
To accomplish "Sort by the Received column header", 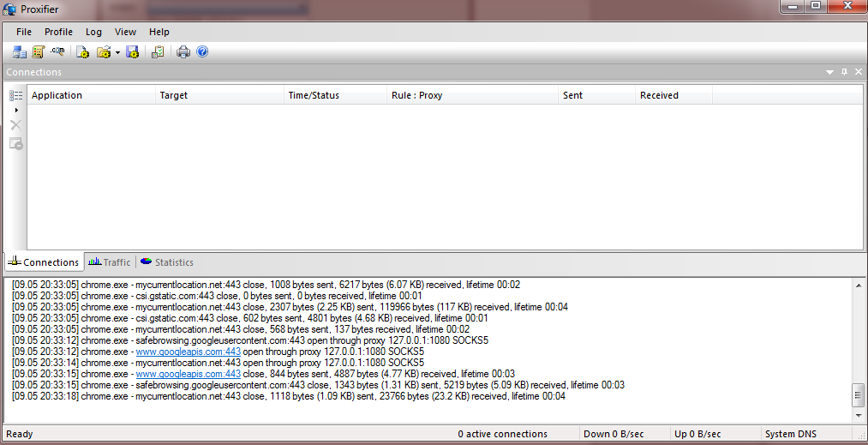I will tap(674, 95).
